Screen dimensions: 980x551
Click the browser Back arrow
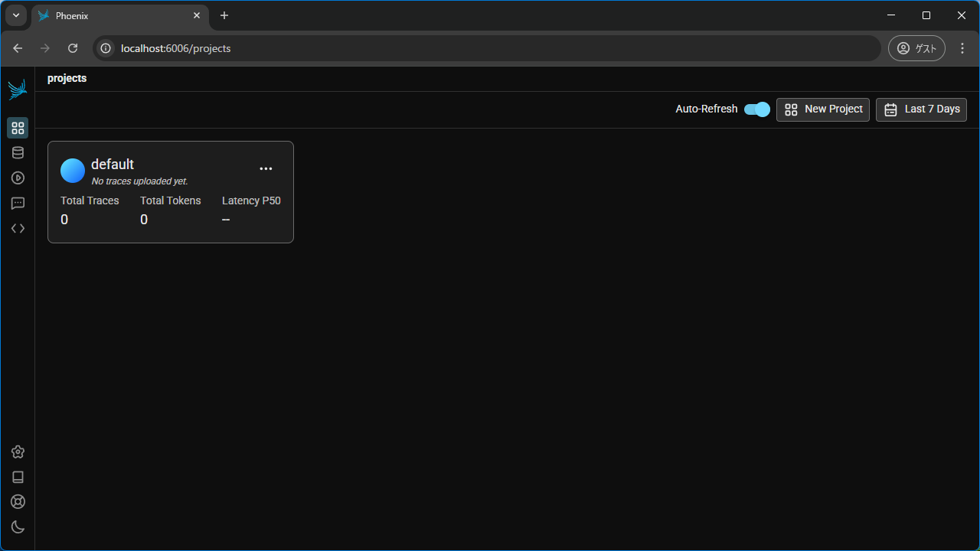tap(18, 48)
